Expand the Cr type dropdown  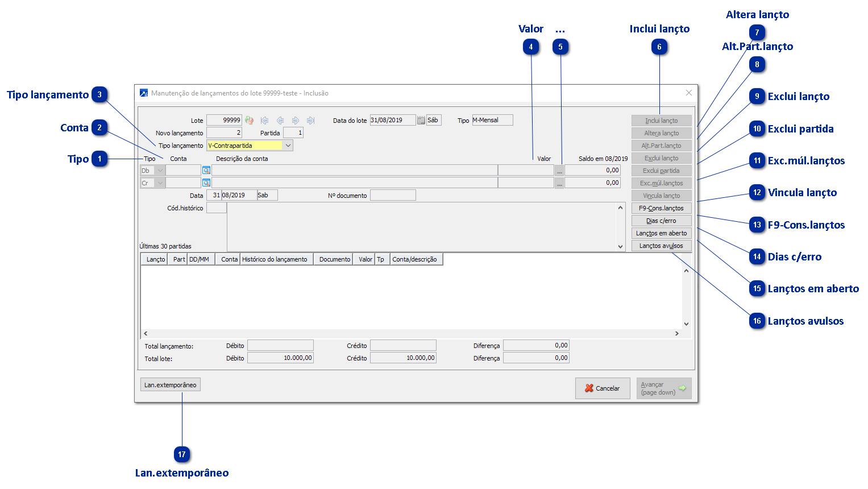click(x=160, y=183)
